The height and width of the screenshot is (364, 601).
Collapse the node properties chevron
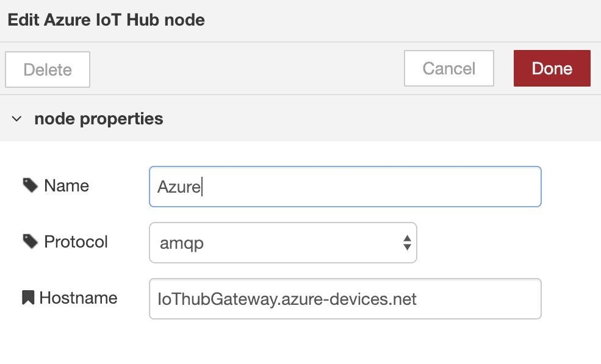pyautogui.click(x=16, y=119)
